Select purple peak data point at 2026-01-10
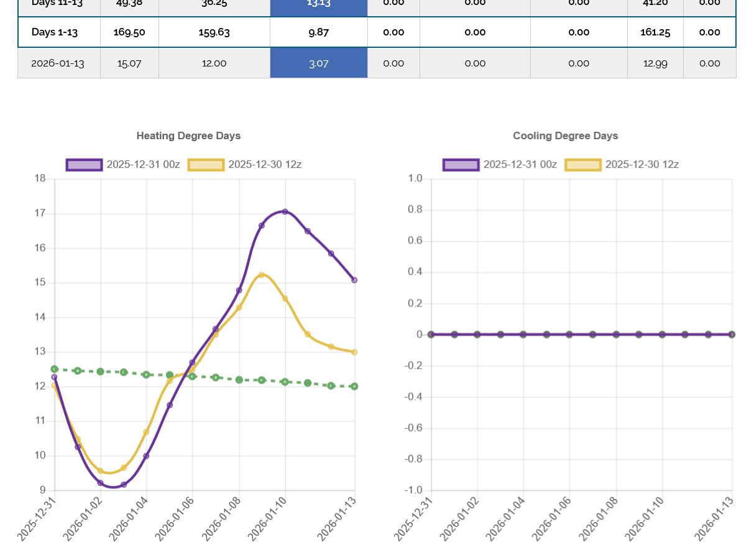This screenshot has height=560, width=754. pyautogui.click(x=285, y=212)
